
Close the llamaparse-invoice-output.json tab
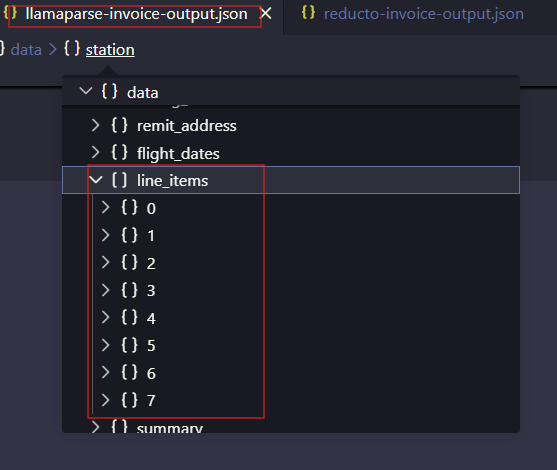point(266,14)
